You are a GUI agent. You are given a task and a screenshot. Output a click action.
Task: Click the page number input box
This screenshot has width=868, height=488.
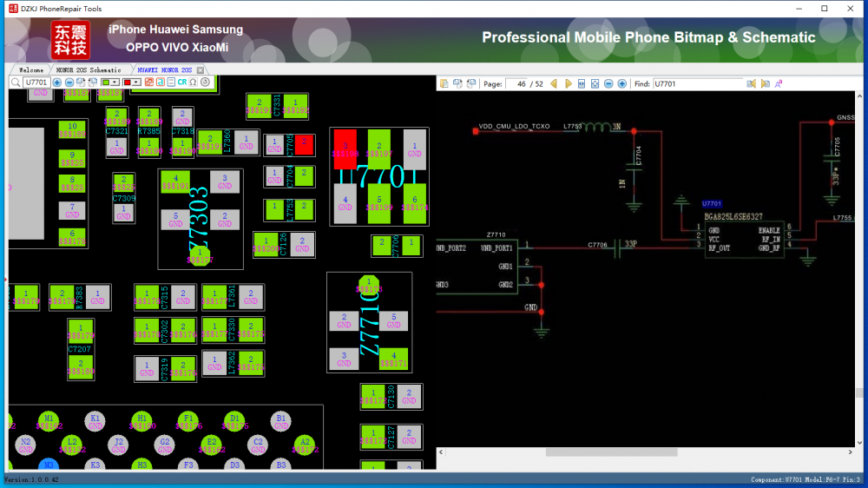tap(518, 84)
